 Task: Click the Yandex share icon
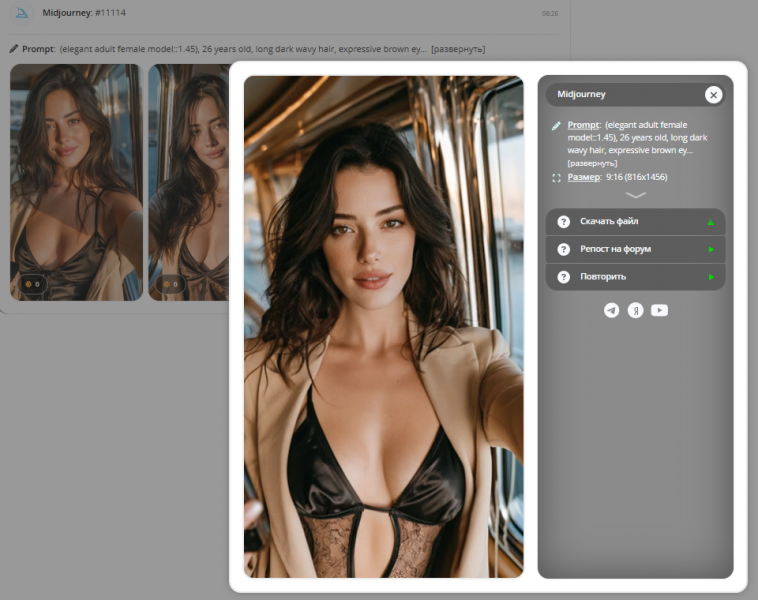(635, 310)
